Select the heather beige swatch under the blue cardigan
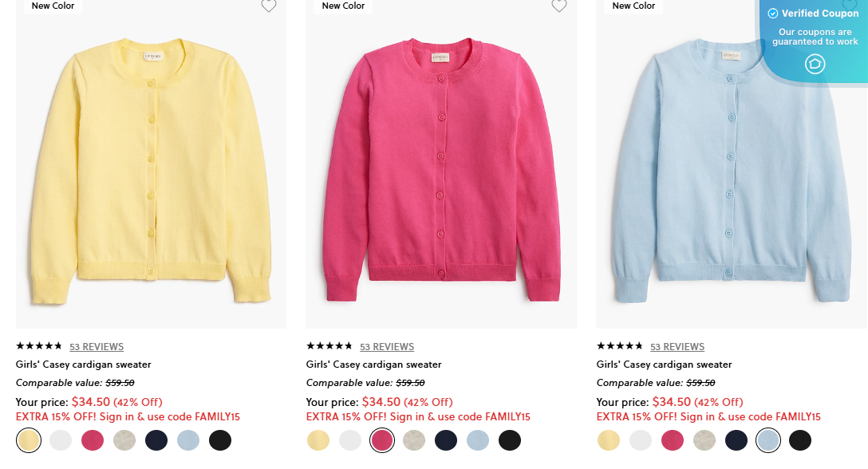The height and width of the screenshot is (469, 868). pos(704,440)
